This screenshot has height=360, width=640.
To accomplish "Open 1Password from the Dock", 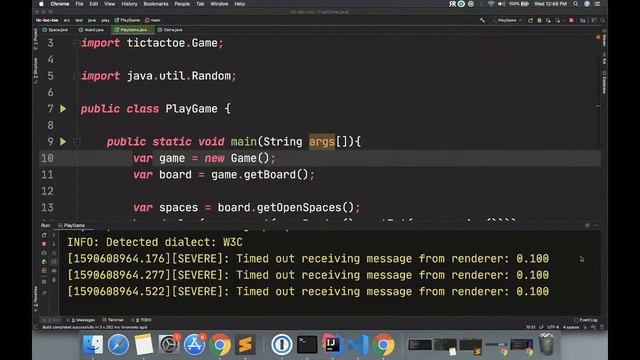I will tap(282, 344).
